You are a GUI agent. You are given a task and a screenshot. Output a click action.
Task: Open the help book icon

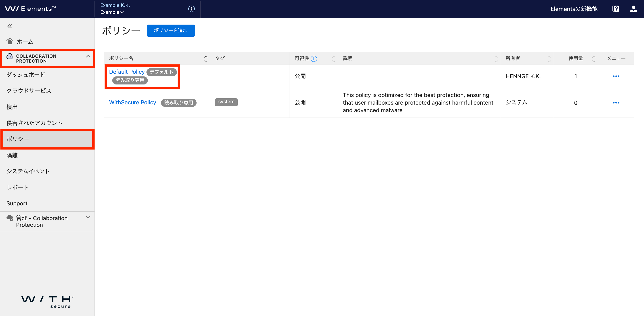coord(616,9)
